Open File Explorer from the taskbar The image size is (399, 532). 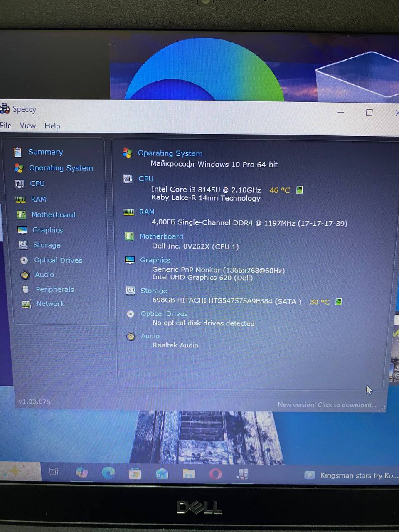[x=189, y=473]
